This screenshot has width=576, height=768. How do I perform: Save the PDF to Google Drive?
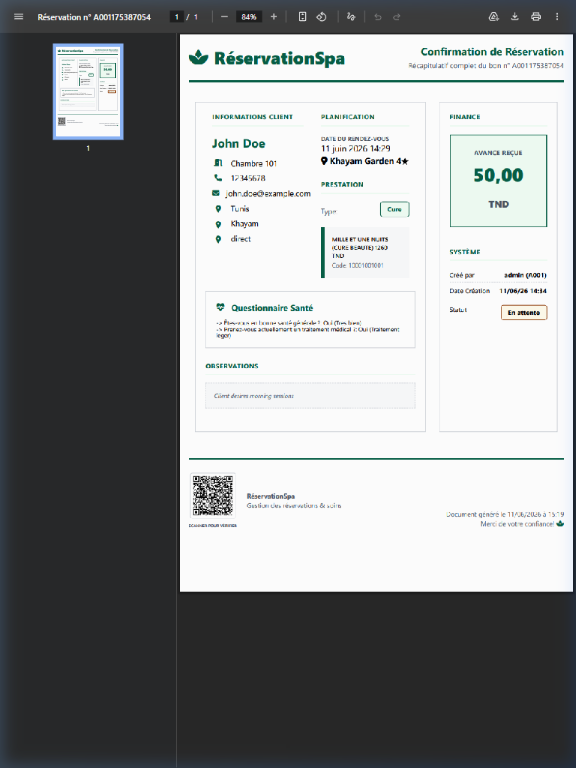[494, 17]
